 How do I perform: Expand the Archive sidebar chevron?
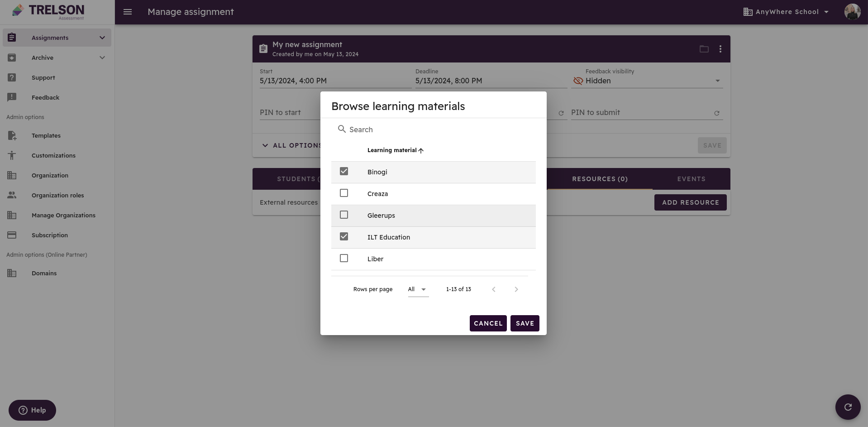102,58
